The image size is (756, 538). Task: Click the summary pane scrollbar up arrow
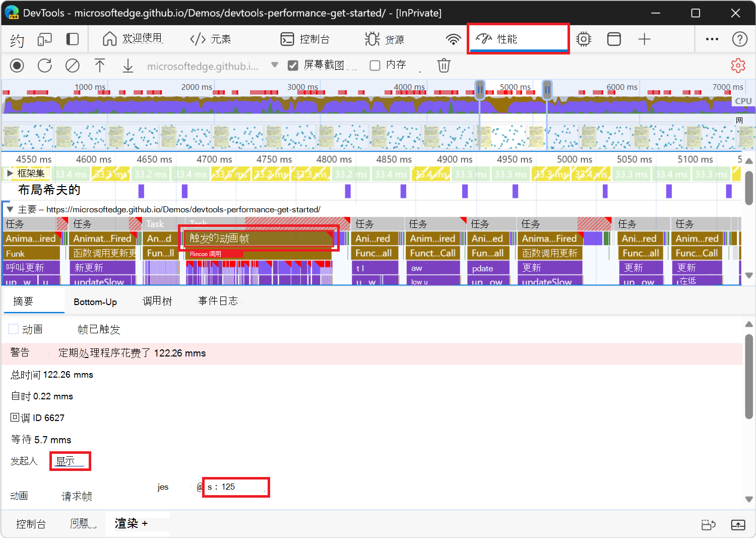[x=749, y=325]
